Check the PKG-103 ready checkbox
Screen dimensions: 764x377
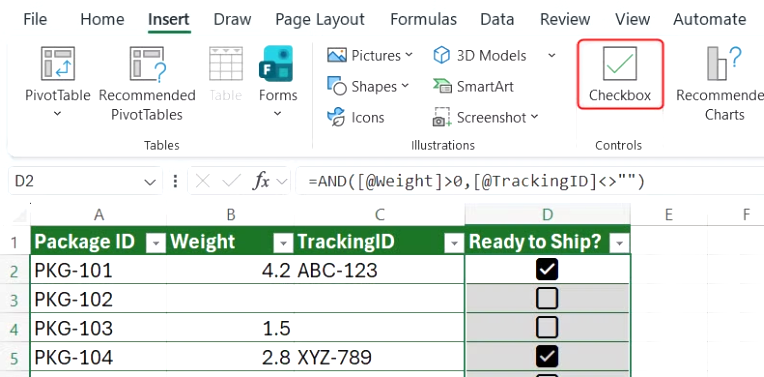click(547, 328)
